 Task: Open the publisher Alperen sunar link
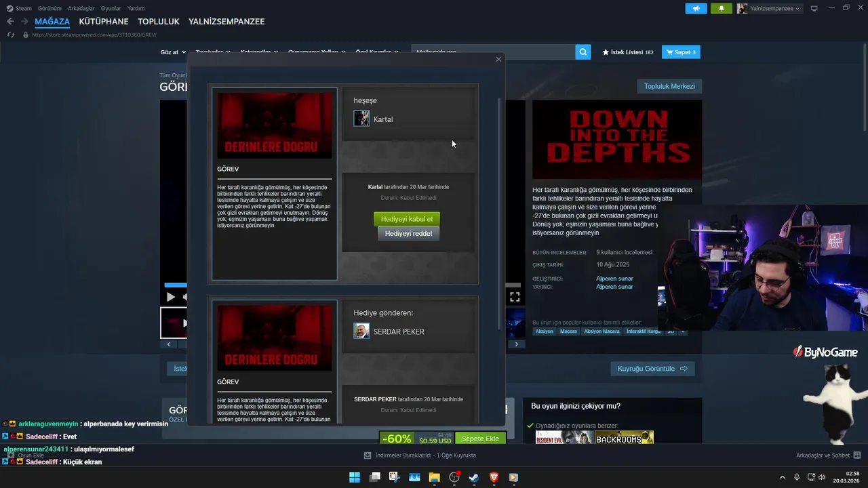point(614,287)
